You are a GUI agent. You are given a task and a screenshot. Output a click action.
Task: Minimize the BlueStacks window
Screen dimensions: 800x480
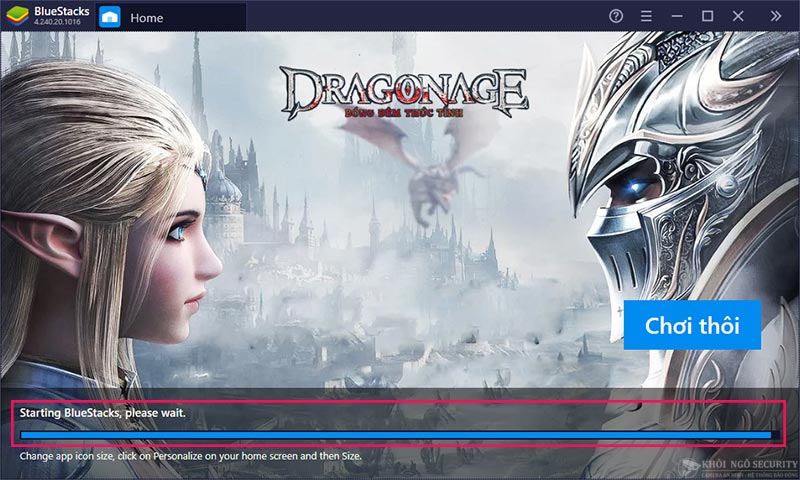677,16
